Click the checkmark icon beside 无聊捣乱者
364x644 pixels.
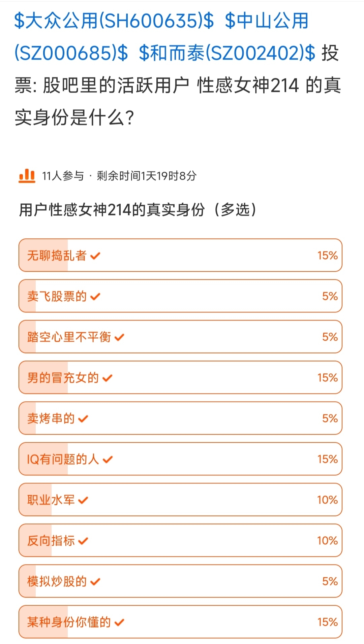[95, 256]
